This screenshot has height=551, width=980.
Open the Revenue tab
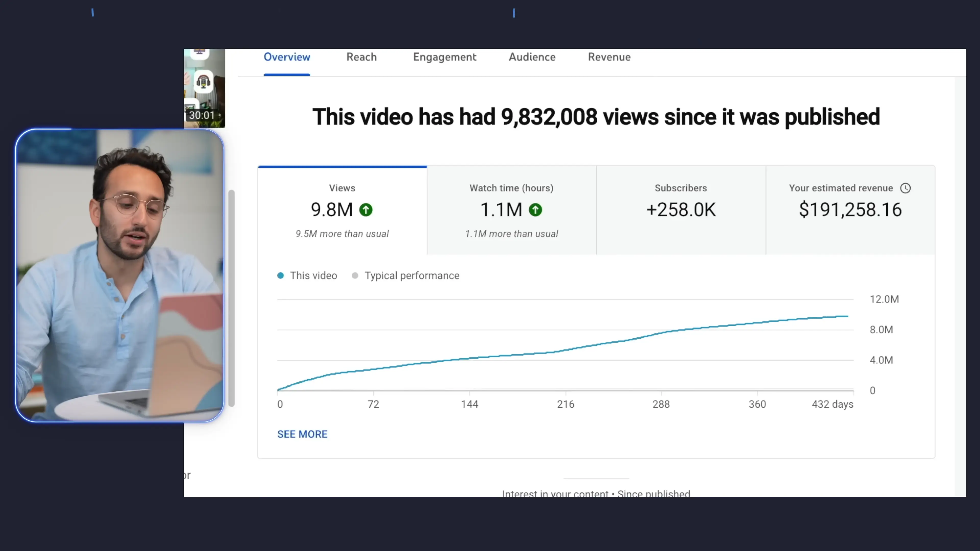coord(609,57)
